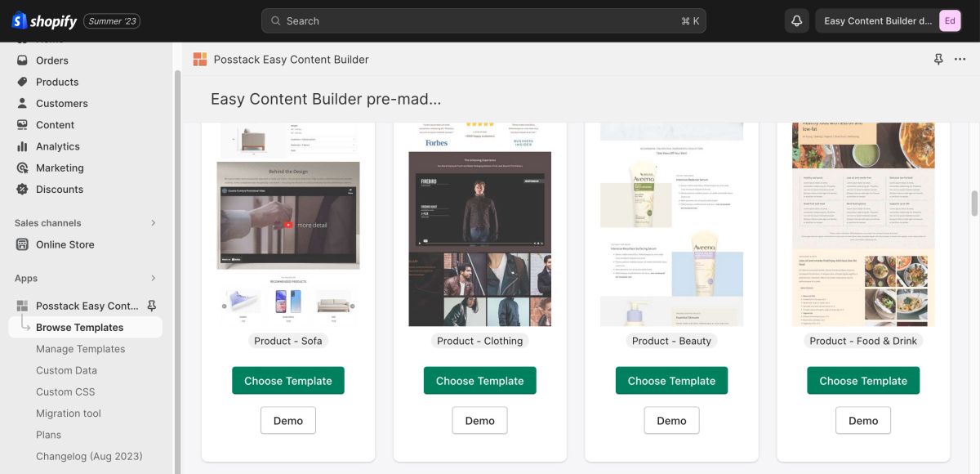The image size is (980, 474).
Task: Expand the Apps section
Action: (x=153, y=278)
